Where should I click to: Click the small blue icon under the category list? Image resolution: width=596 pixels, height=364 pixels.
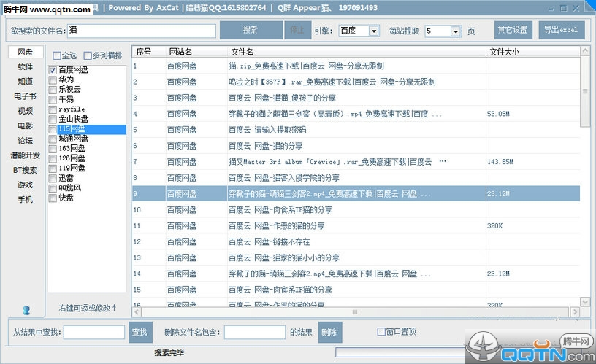[x=26, y=310]
